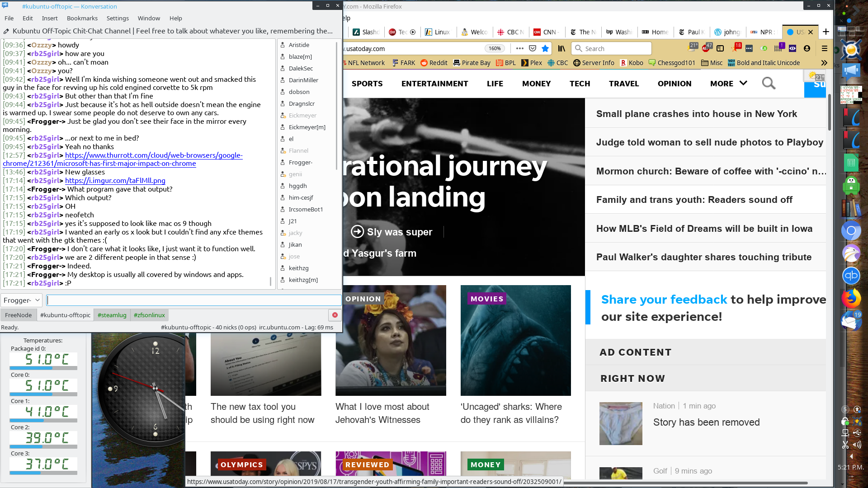Image resolution: width=868 pixels, height=488 pixels.
Task: Open nick dropdown labeled Frogger-
Action: [21, 300]
